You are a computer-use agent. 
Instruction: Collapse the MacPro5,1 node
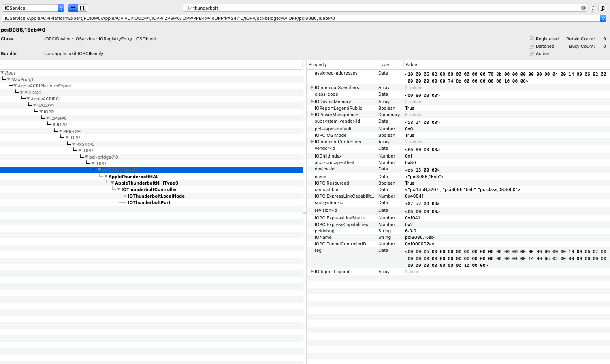click(9, 79)
